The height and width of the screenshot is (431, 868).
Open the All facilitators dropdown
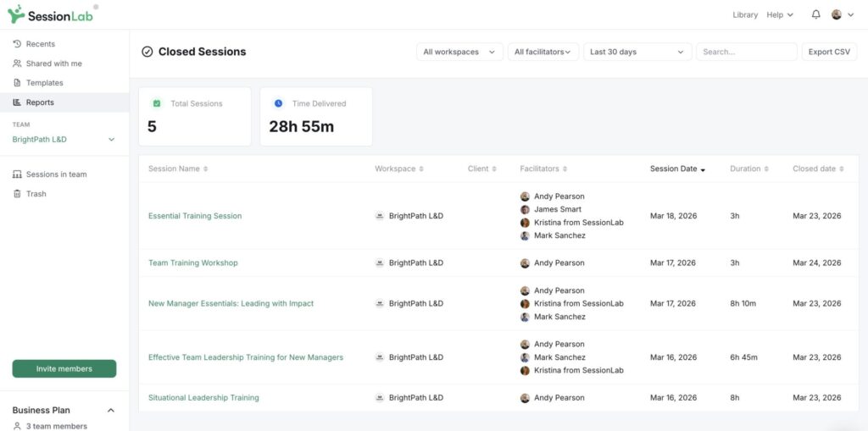point(543,52)
